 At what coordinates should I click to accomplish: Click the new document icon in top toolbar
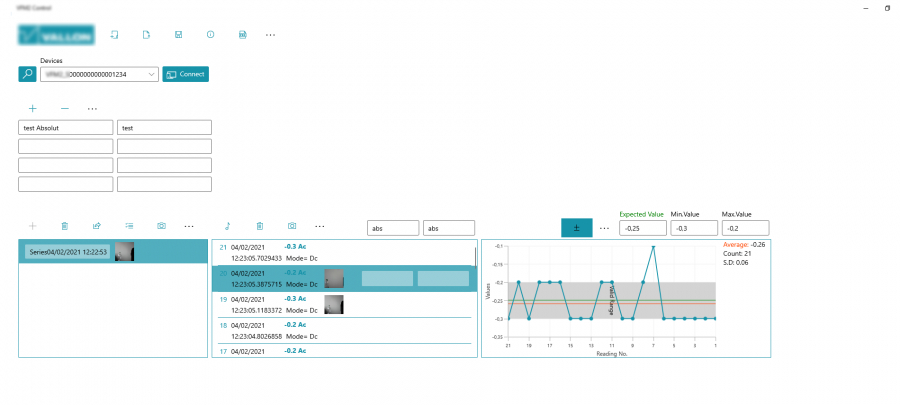146,35
